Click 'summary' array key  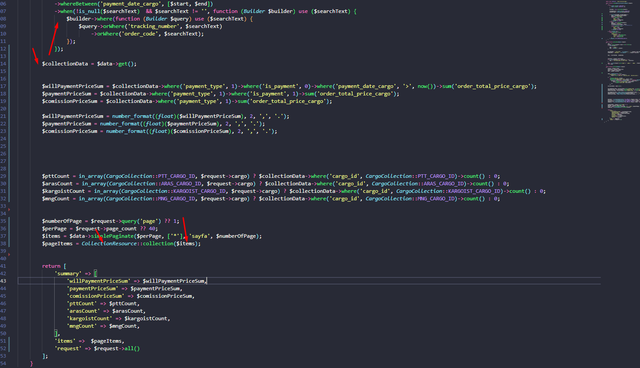pyautogui.click(x=68, y=273)
